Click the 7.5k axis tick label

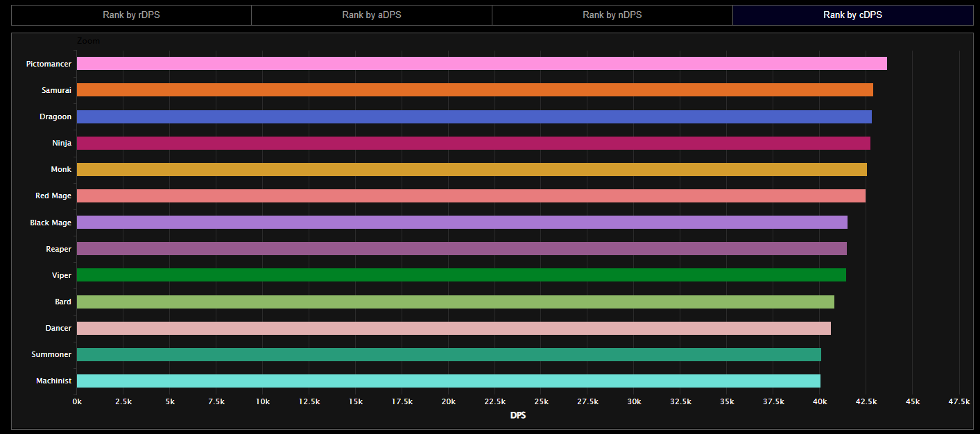click(x=216, y=402)
